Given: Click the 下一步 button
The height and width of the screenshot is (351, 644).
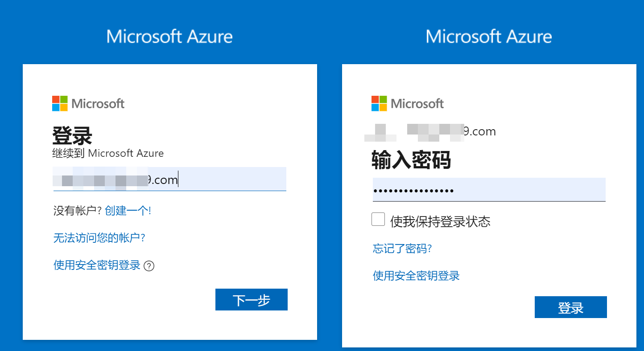Looking at the screenshot, I should tap(252, 300).
